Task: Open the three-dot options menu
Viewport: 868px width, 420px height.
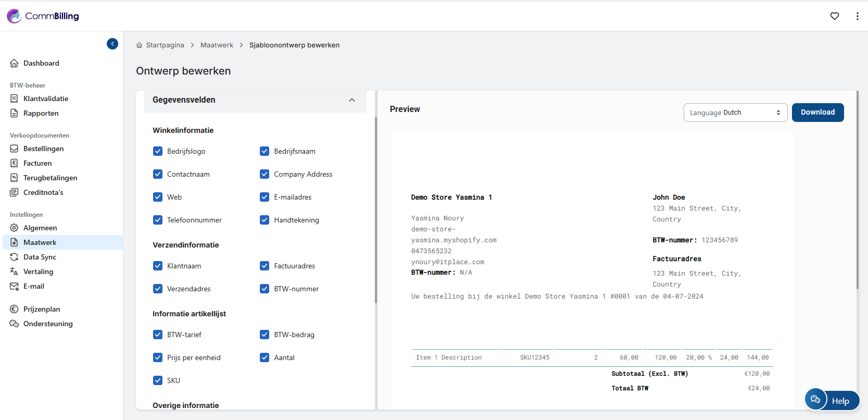Action: (857, 16)
